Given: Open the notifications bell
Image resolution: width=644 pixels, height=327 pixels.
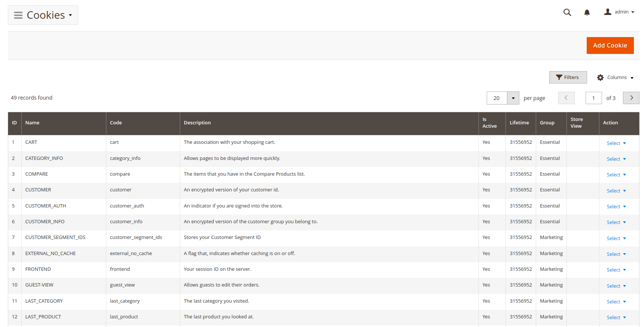Looking at the screenshot, I should click(587, 12).
